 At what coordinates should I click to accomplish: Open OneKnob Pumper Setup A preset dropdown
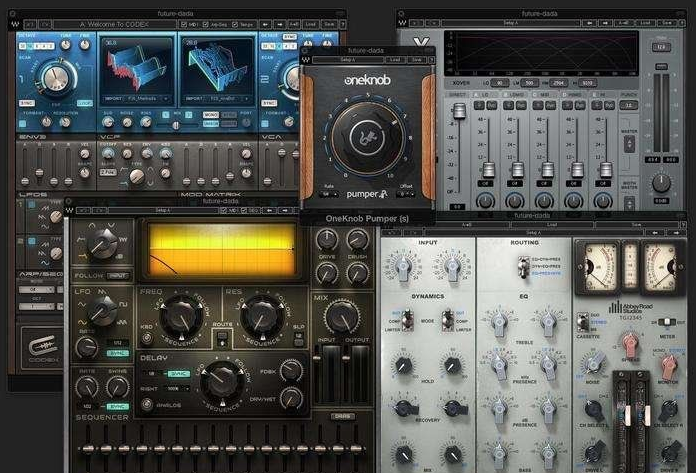348,59
